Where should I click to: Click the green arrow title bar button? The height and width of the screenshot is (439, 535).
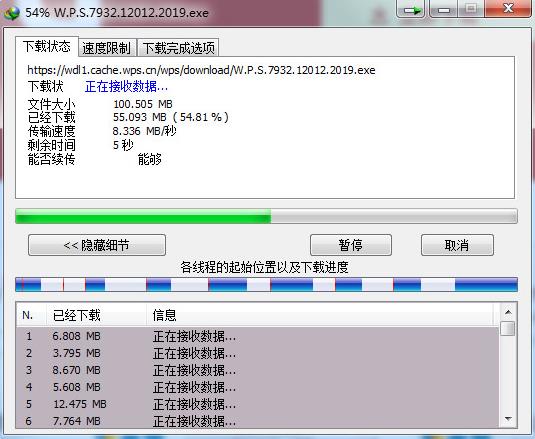click(x=411, y=9)
